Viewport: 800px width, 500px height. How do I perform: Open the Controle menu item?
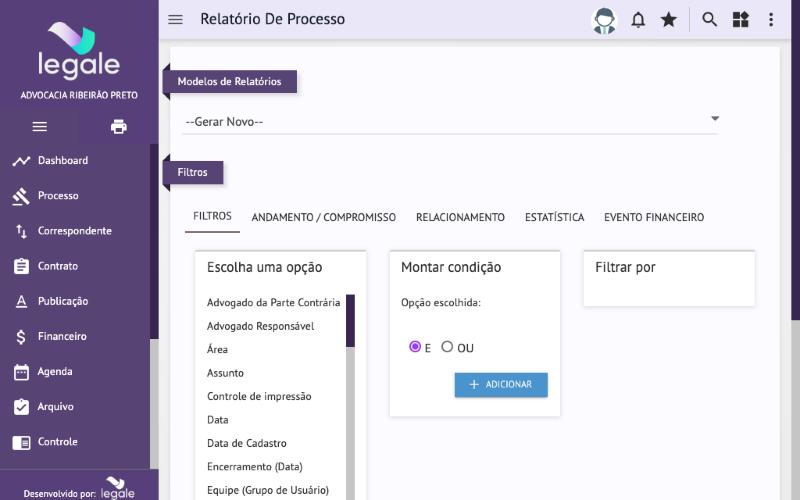click(x=58, y=442)
